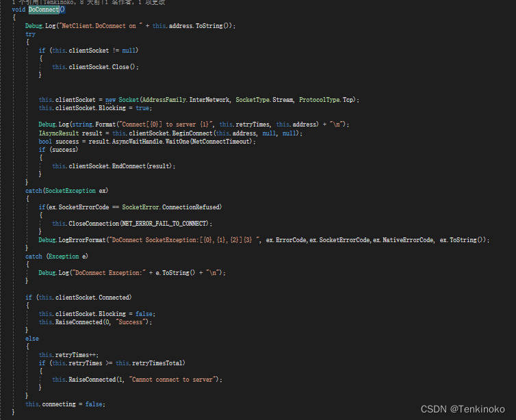The width and height of the screenshot is (516, 420).
Task: Click the Close() method call
Action: coord(123,67)
